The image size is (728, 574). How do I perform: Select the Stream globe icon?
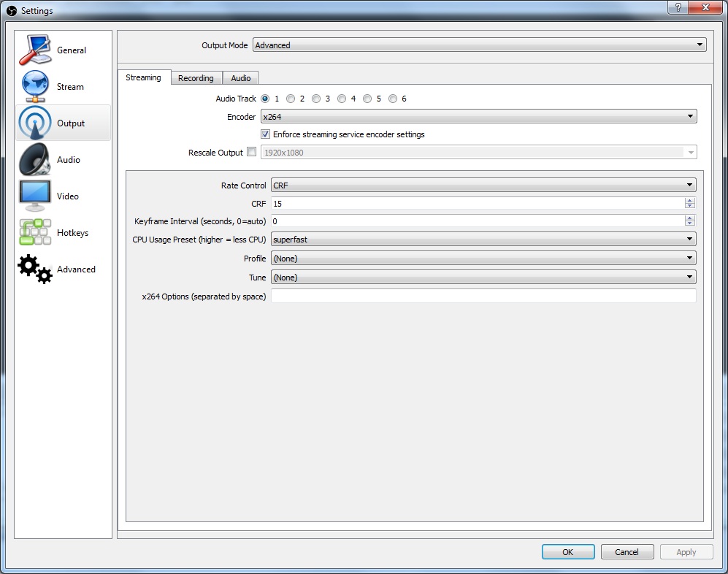pyautogui.click(x=35, y=86)
